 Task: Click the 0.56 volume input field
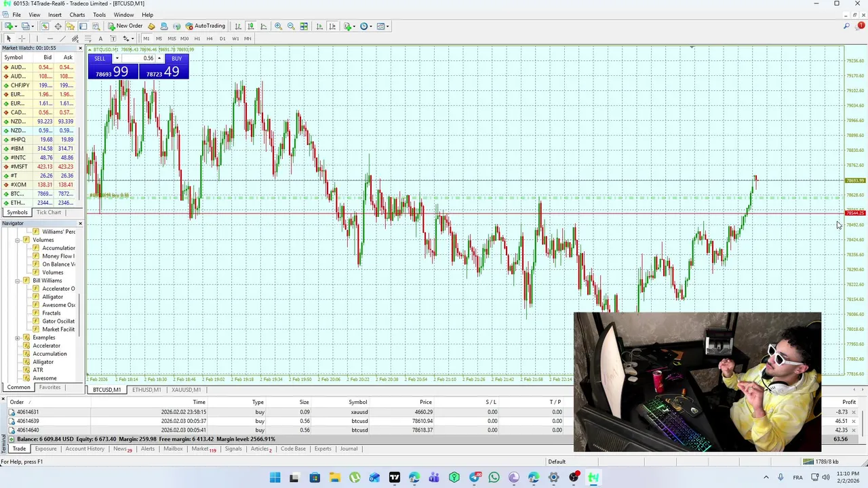click(x=138, y=58)
